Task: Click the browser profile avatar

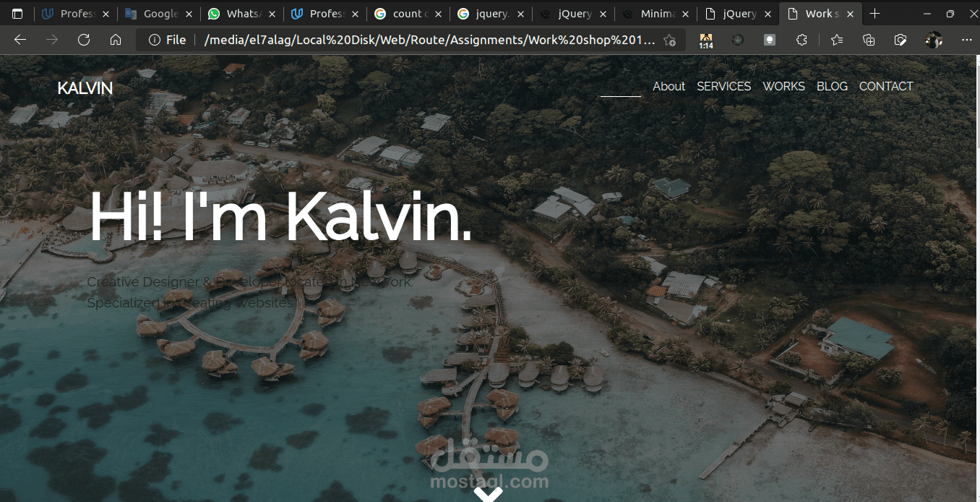Action: point(933,40)
